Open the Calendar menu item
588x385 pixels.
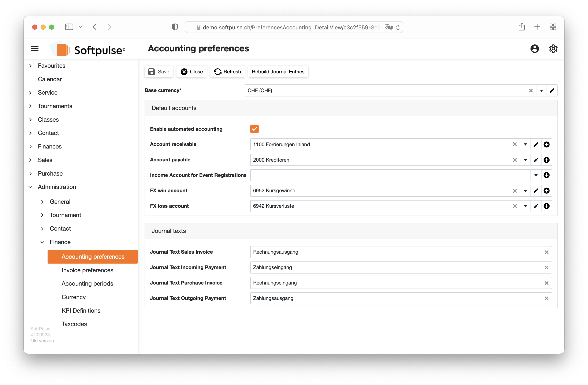click(50, 79)
